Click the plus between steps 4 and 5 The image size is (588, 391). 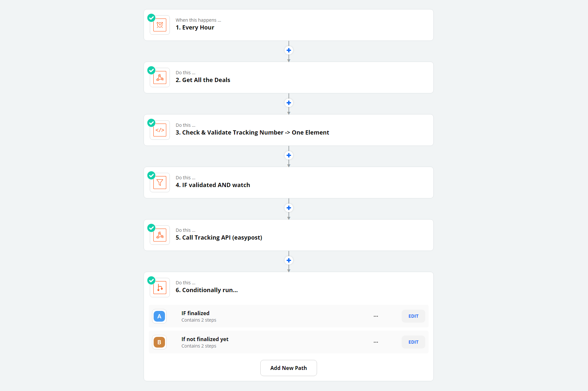click(x=288, y=208)
